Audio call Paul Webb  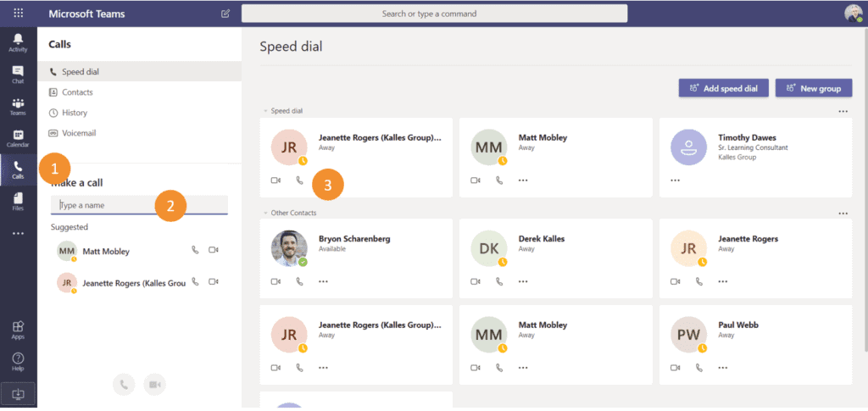pyautogui.click(x=699, y=368)
